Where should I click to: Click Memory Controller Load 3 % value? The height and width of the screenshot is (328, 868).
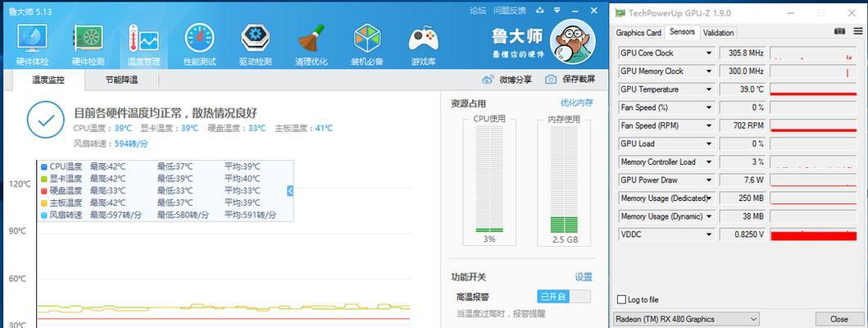(743, 162)
